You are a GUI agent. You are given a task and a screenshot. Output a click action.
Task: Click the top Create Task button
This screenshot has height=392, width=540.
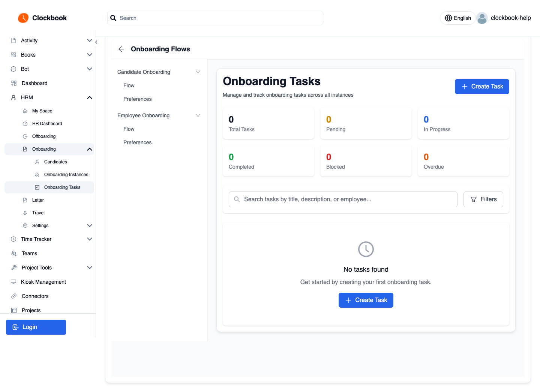pyautogui.click(x=482, y=87)
